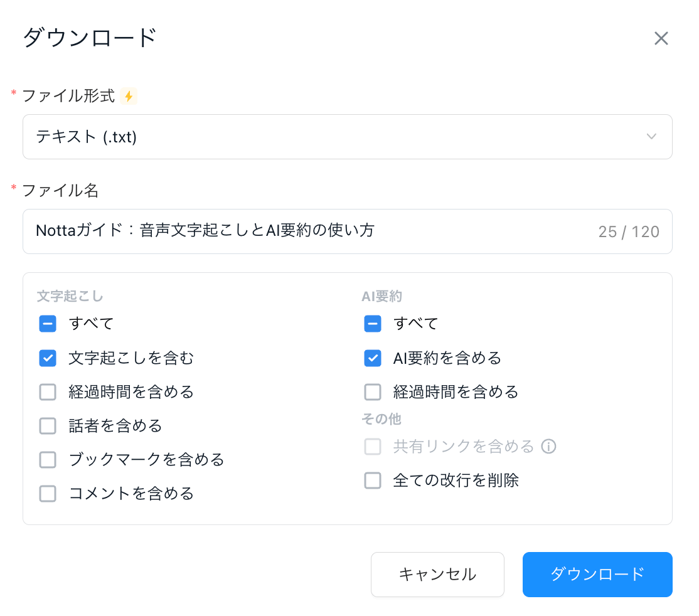
Task: Enable 経過時間を含める under 文字起こし
Action: [x=48, y=392]
